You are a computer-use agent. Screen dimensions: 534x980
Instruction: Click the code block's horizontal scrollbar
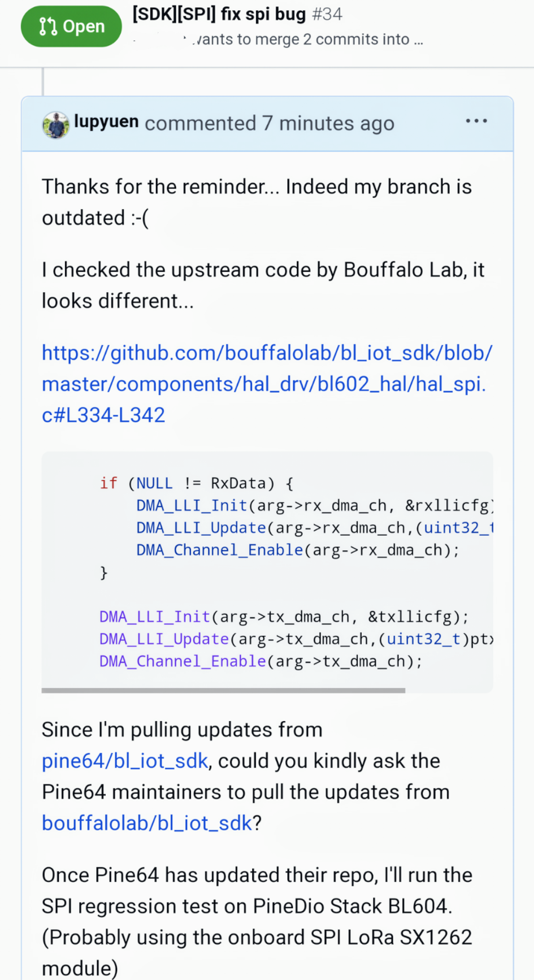click(x=223, y=690)
